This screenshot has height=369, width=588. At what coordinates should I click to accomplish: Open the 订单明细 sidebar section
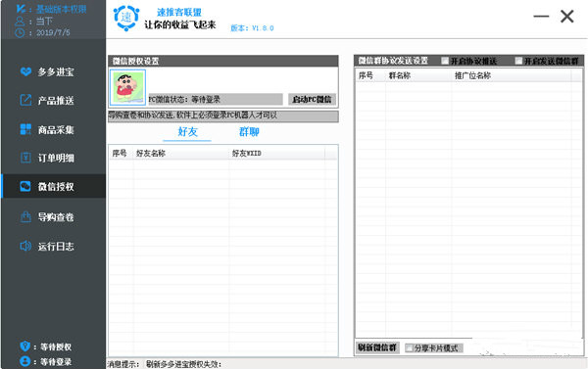point(53,158)
